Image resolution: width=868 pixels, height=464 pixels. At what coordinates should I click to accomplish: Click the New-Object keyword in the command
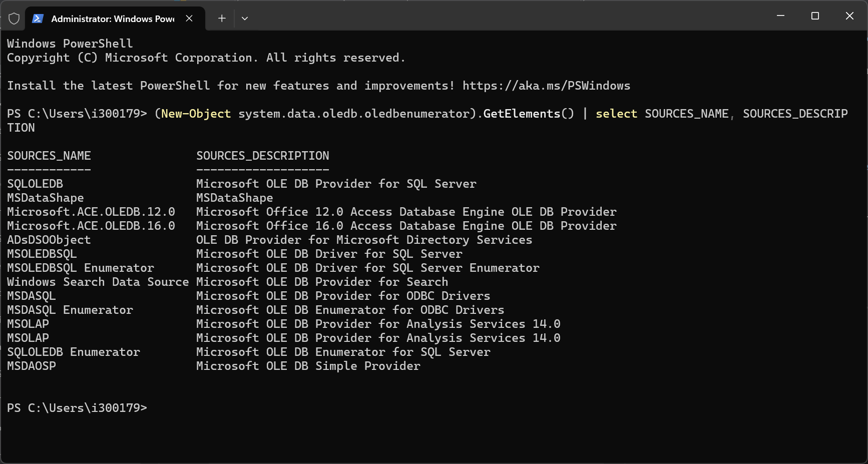coord(196,114)
